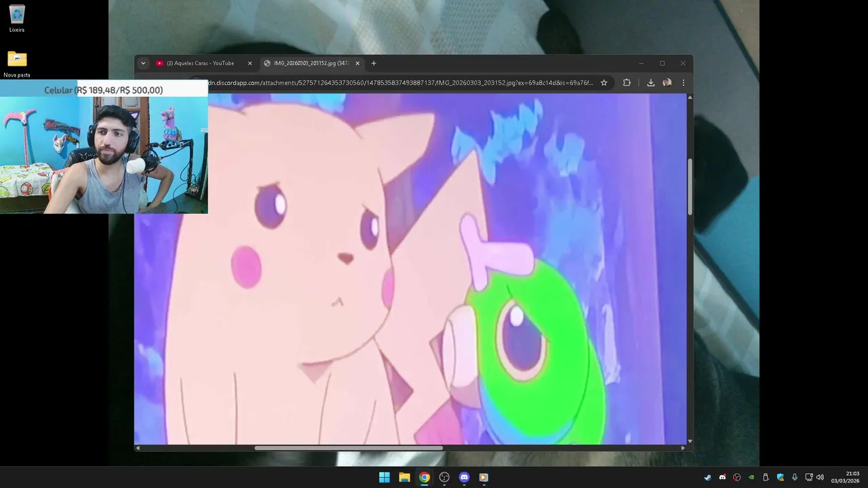
Task: Open the network status tray icon
Action: [x=809, y=477]
